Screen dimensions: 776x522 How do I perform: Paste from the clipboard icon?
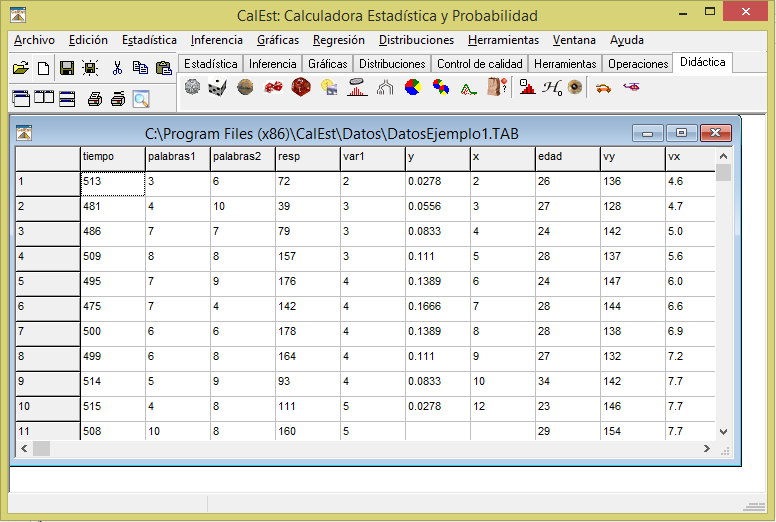[163, 68]
